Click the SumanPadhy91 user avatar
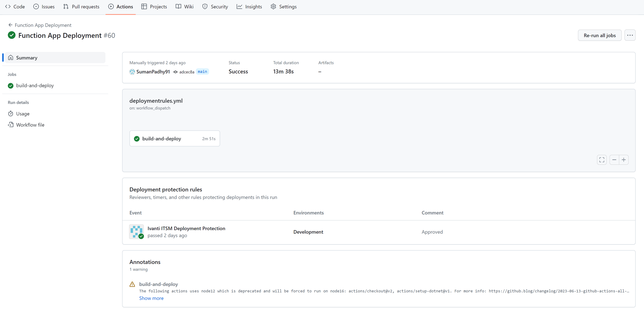Image resolution: width=644 pixels, height=318 pixels. (x=132, y=72)
